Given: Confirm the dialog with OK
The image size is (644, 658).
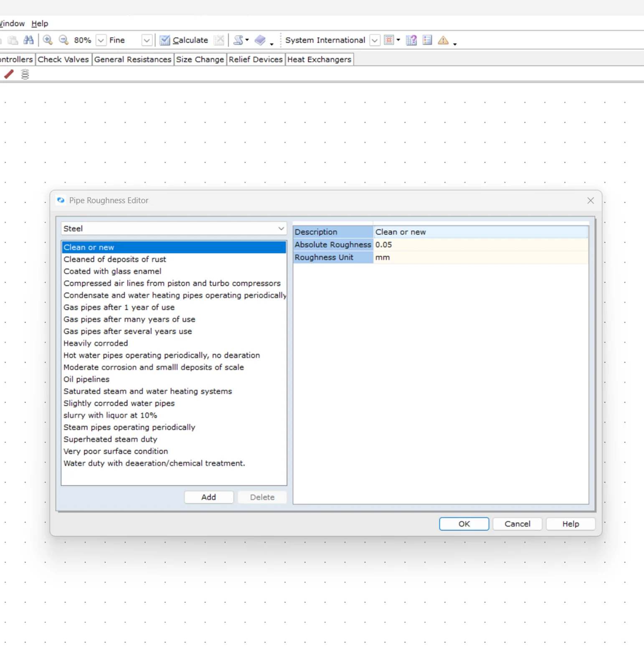Looking at the screenshot, I should [464, 524].
